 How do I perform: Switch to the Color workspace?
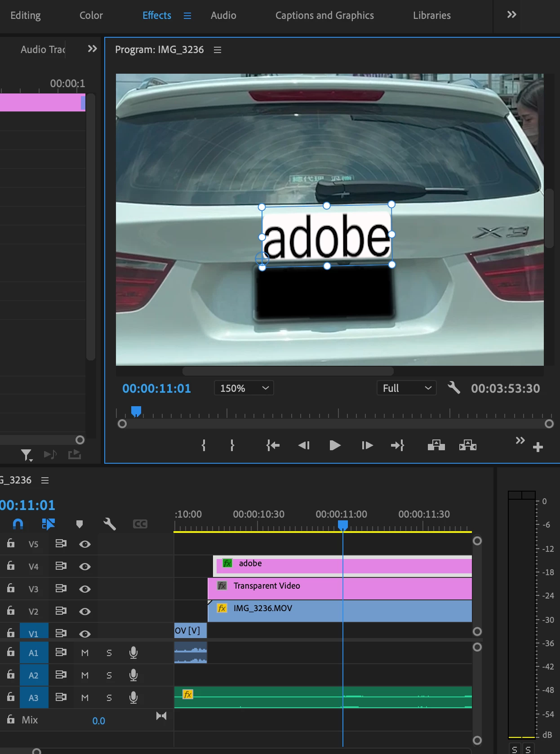91,15
